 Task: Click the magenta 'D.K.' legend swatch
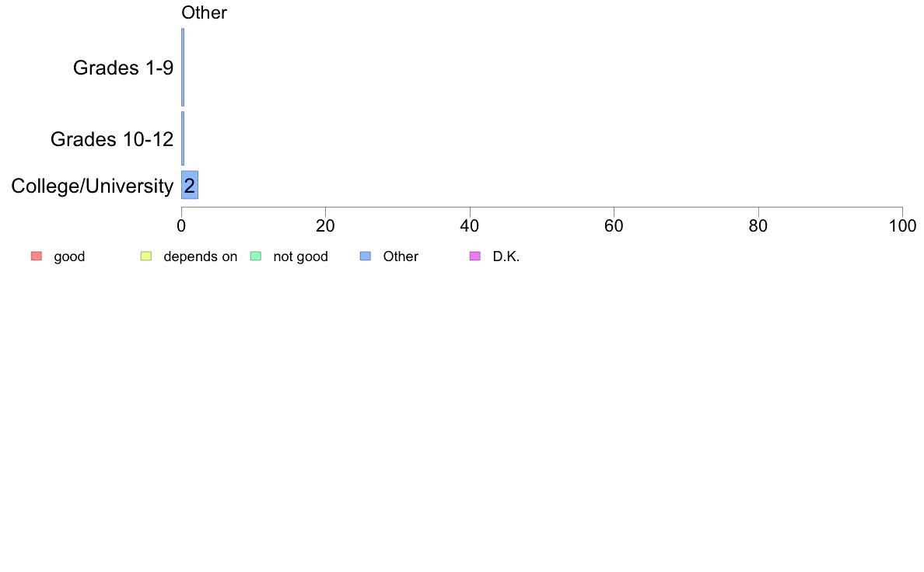tap(475, 256)
